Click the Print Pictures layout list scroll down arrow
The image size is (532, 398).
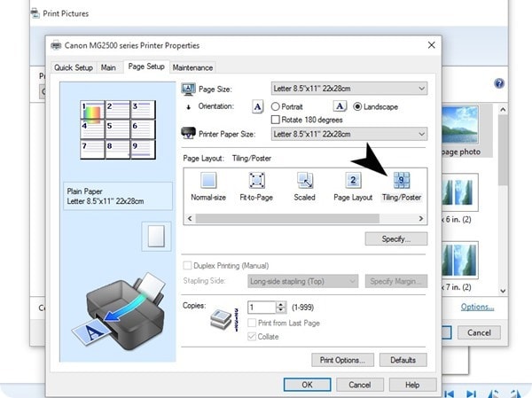click(503, 291)
